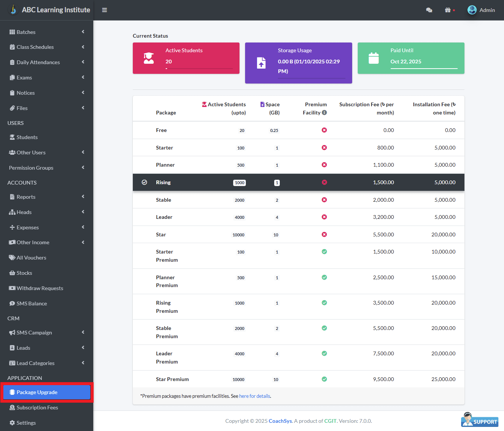This screenshot has width=504, height=431.
Task: Open Subscription Fees in sidebar
Action: click(37, 408)
